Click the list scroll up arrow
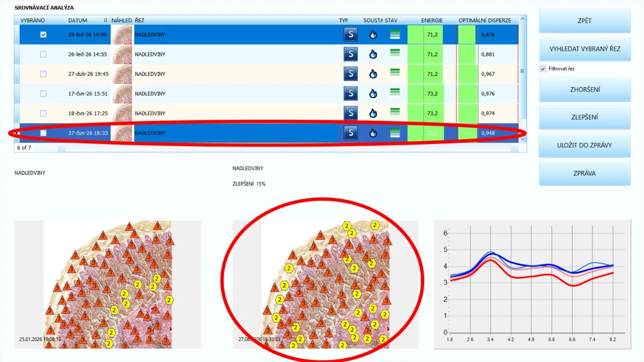 pos(523,19)
